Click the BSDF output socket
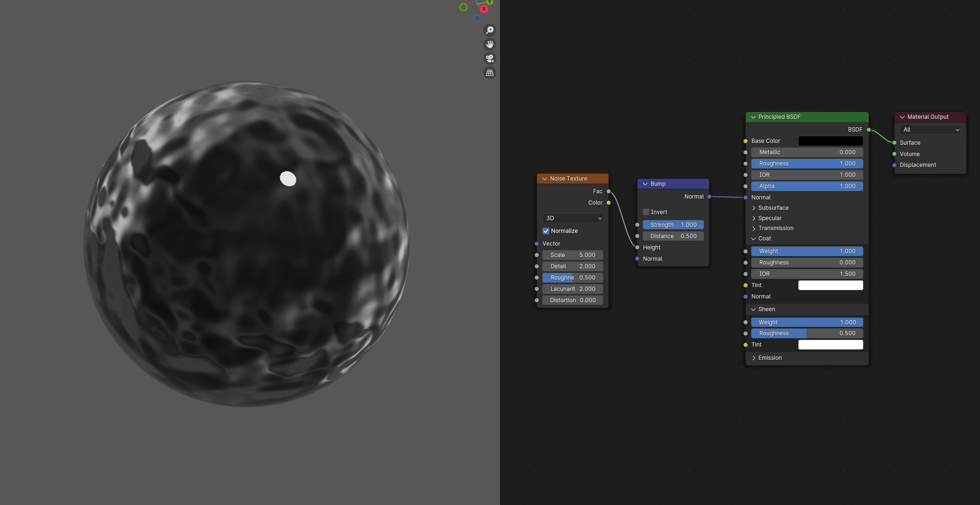980x505 pixels. [x=869, y=130]
